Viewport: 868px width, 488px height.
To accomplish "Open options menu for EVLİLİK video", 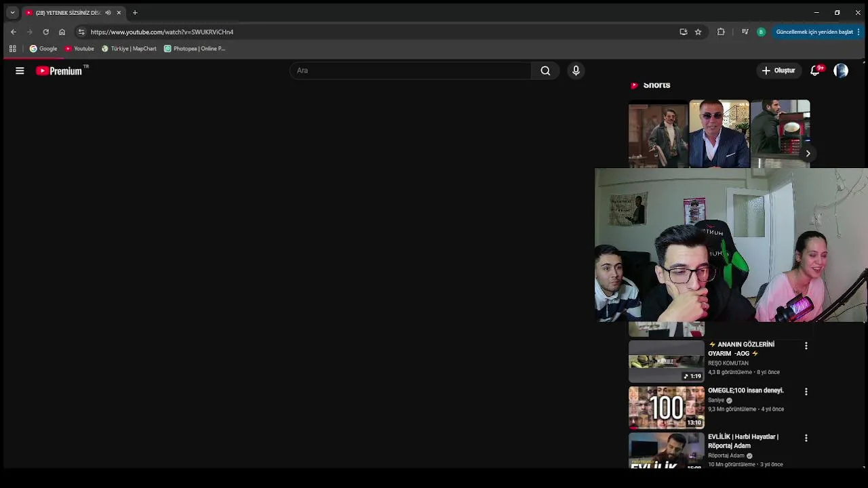I will (x=806, y=438).
